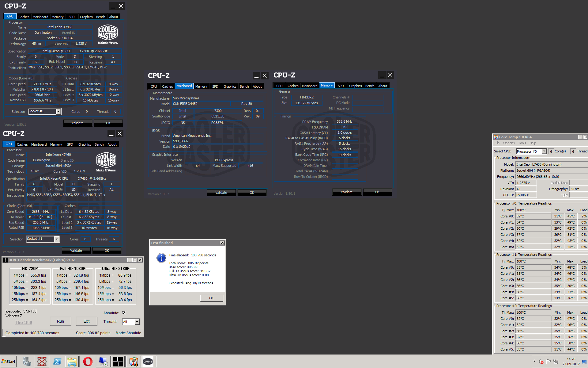Open Caches tab in top-left CPU-Z

24,17
